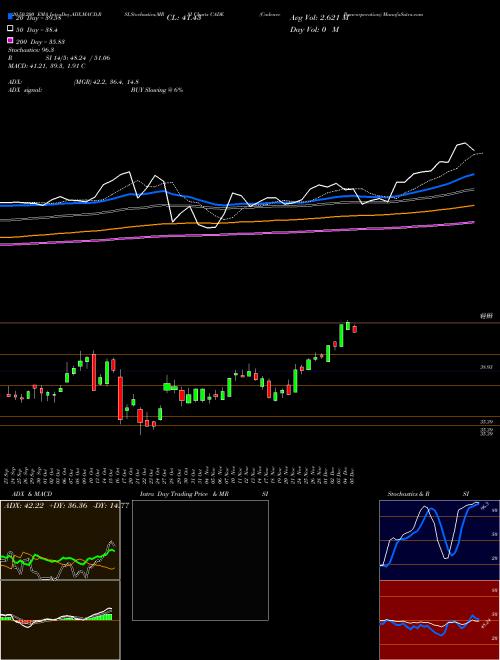Click the 'Avg Vol: 2.621 M' label
The image size is (500, 660).
[319, 18]
